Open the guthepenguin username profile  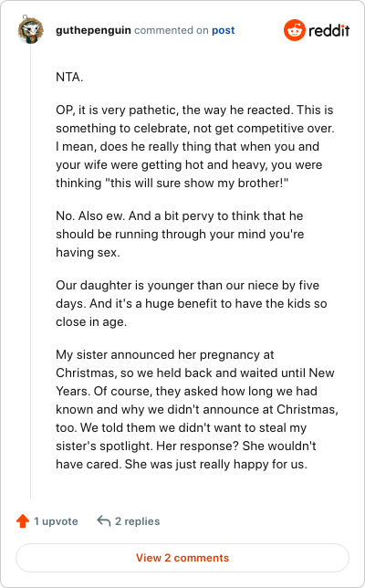(93, 30)
